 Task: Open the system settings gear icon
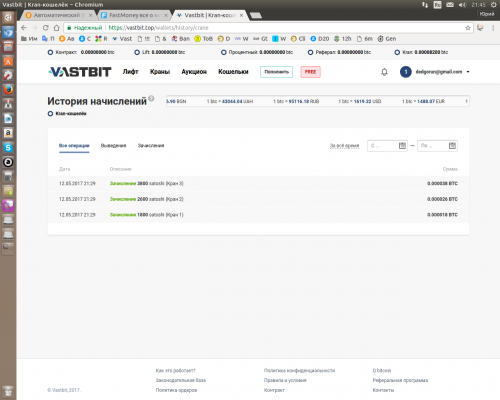pos(494,5)
